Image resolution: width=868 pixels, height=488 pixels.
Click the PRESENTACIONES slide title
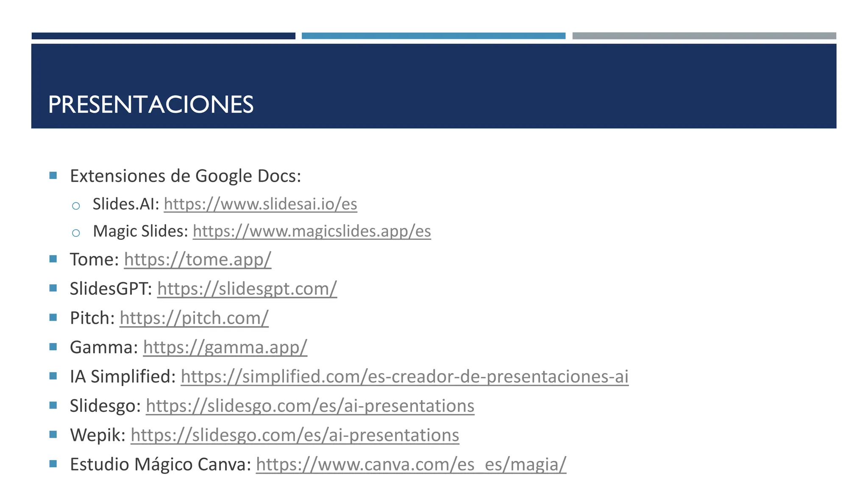coord(151,105)
